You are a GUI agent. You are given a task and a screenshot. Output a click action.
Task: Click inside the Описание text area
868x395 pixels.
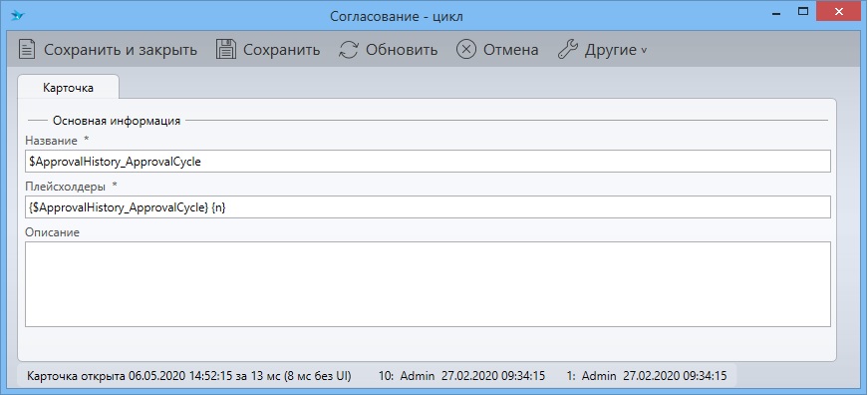[428, 283]
